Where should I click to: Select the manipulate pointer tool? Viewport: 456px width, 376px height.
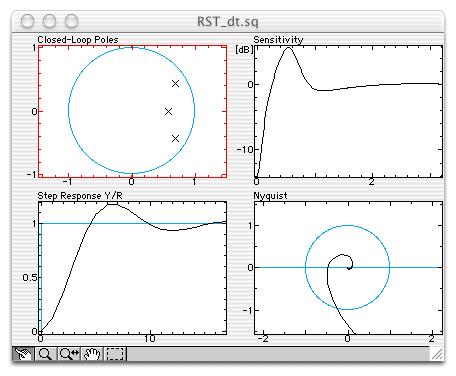(x=23, y=353)
